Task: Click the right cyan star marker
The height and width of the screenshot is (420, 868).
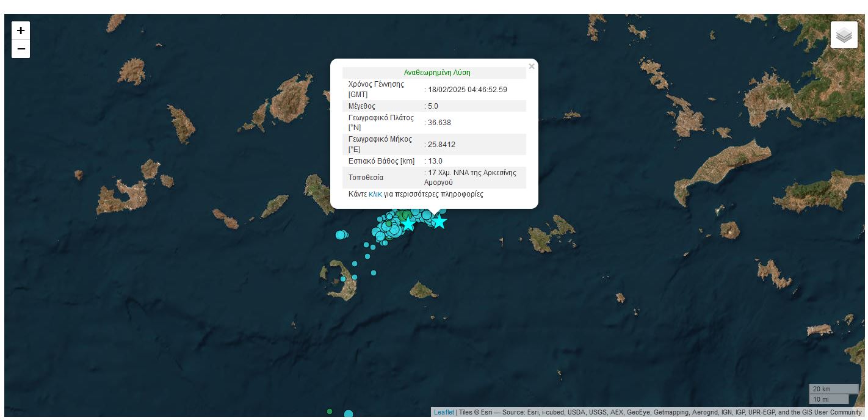Action: point(439,222)
